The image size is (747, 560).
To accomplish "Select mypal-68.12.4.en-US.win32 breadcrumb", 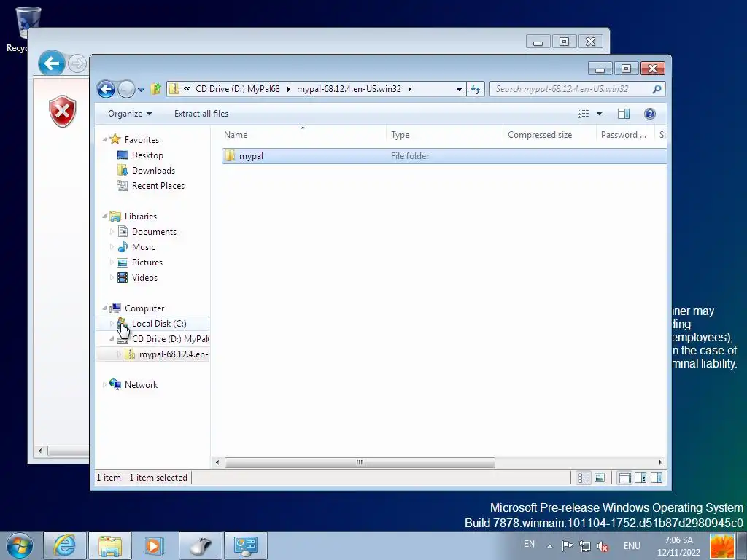I will (x=349, y=88).
